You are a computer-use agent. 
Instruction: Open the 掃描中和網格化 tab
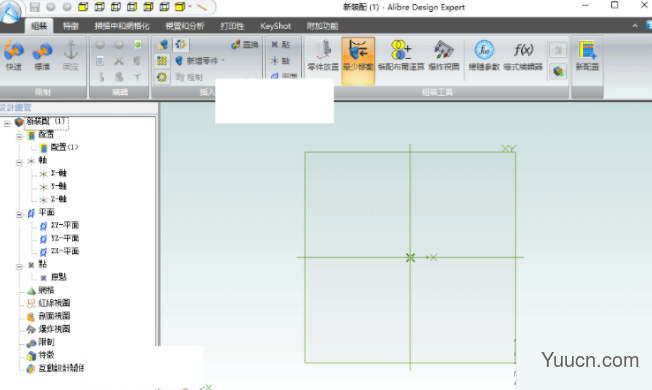tap(121, 26)
